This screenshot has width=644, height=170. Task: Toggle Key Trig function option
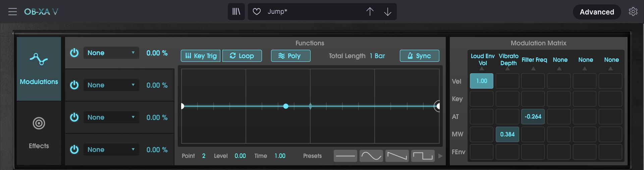coord(201,56)
